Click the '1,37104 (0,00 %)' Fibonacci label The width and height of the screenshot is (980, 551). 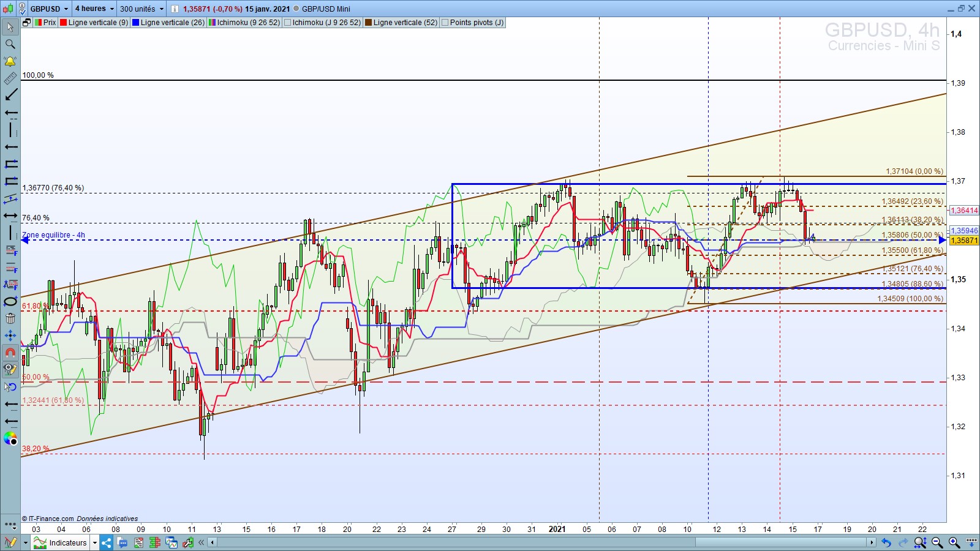(x=914, y=171)
